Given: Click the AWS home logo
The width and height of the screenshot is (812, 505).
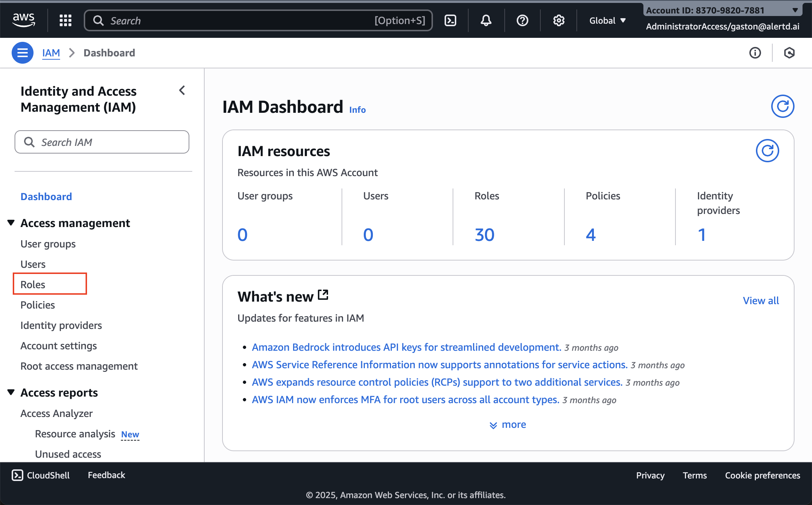Looking at the screenshot, I should pos(24,20).
